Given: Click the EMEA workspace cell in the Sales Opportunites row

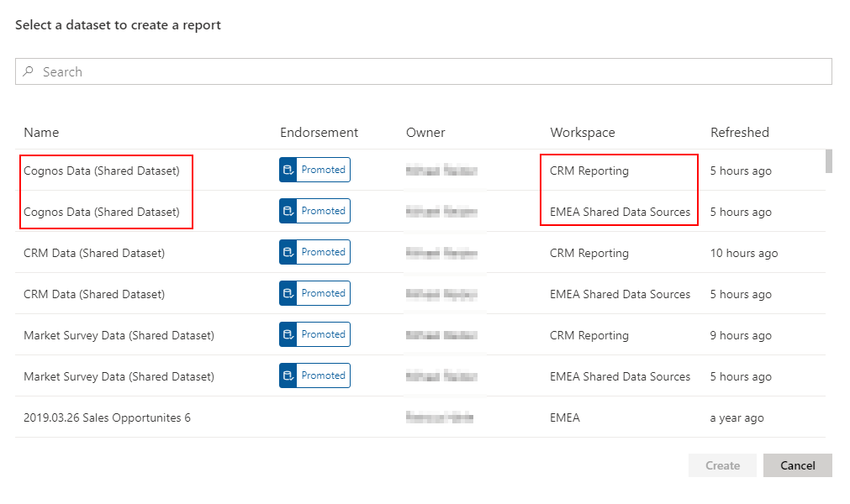Looking at the screenshot, I should click(x=565, y=418).
